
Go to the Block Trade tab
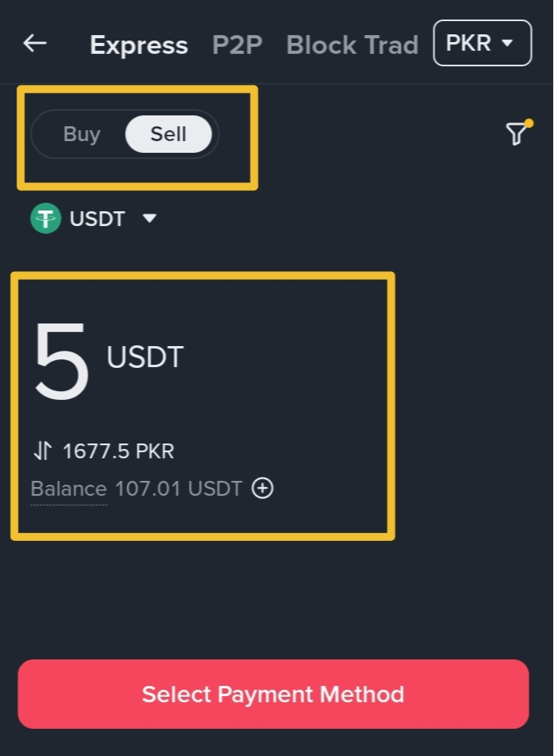coord(352,45)
